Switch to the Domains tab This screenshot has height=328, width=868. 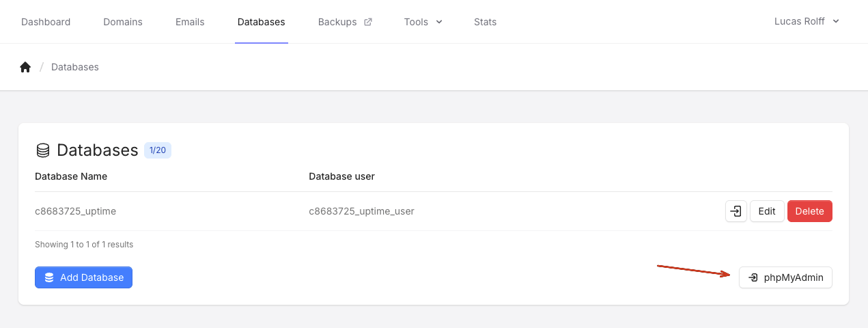(x=123, y=22)
